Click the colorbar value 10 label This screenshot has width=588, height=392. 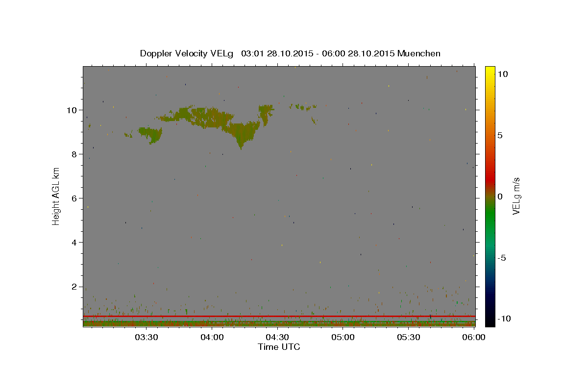502,73
